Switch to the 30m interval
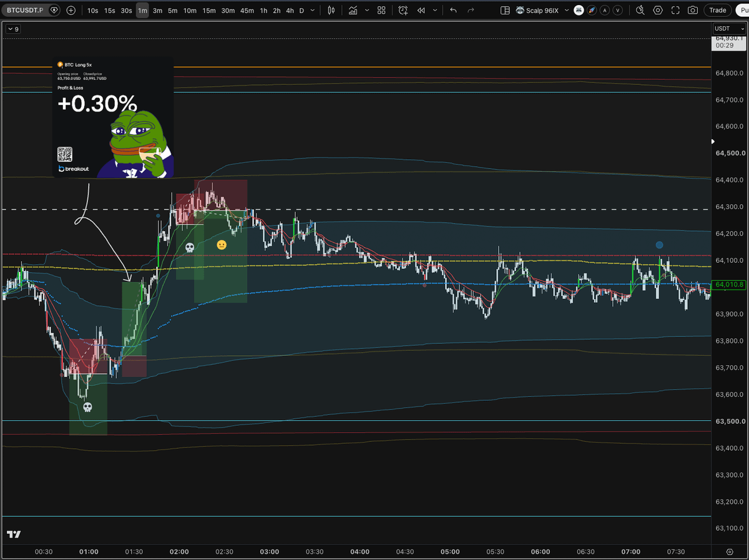749x560 pixels. 228,10
